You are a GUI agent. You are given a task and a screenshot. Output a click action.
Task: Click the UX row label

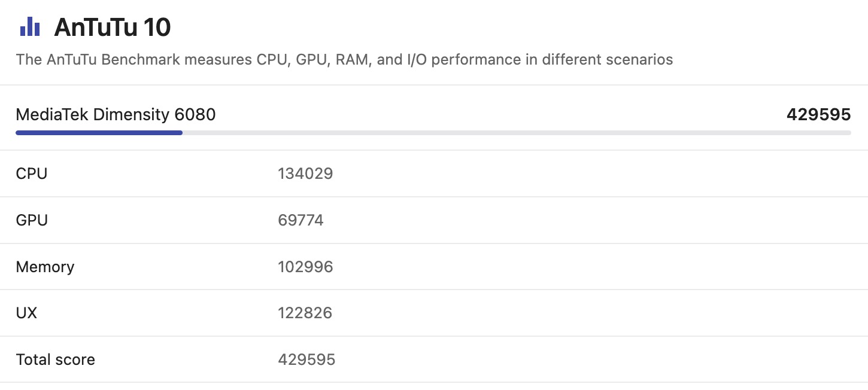coord(26,313)
